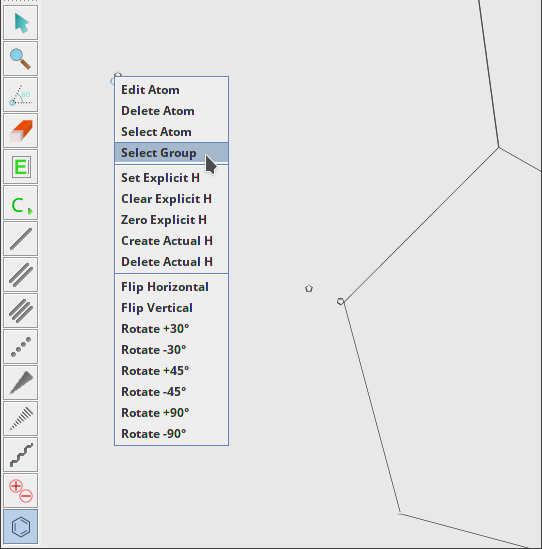Rotate selection by -30°
This screenshot has width=542, height=549.
pos(172,350)
